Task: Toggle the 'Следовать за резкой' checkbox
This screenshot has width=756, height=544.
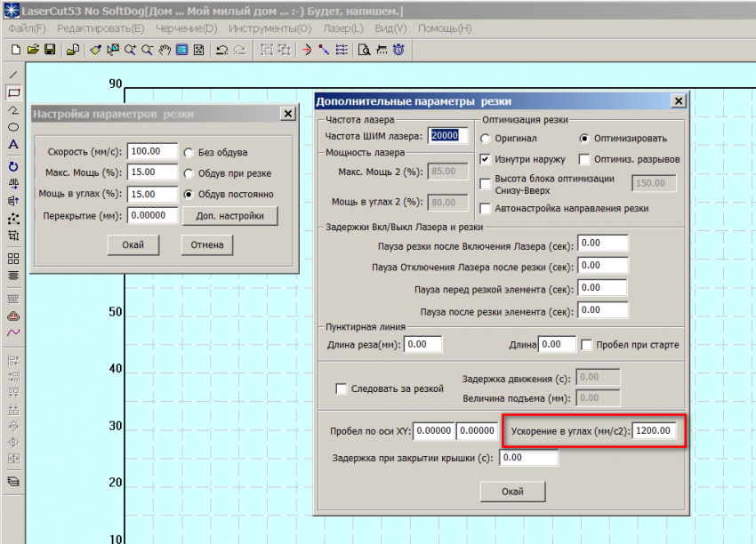Action: tap(341, 388)
